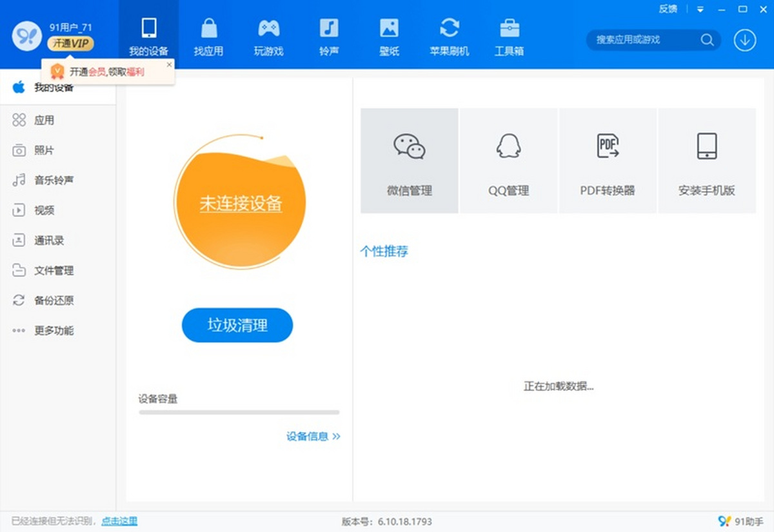Viewport: 774px width, 532px height.
Task: Open the title bar dropdown menu arrow
Action: [x=700, y=9]
